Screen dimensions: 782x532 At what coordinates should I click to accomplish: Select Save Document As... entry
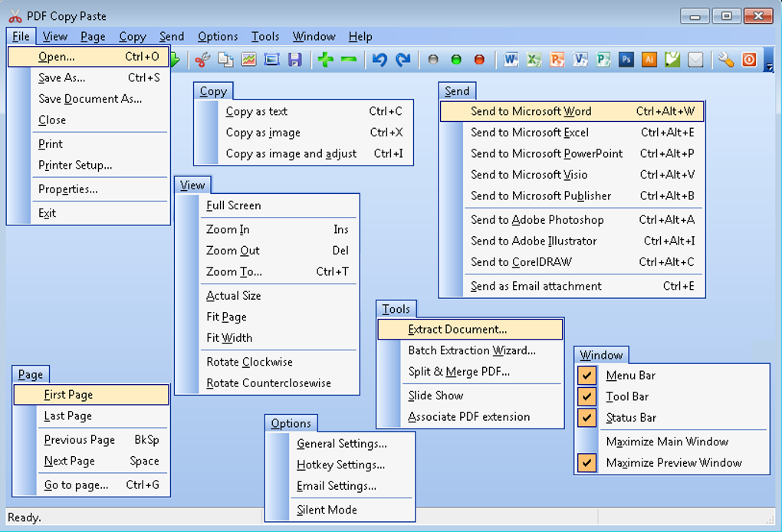88,99
